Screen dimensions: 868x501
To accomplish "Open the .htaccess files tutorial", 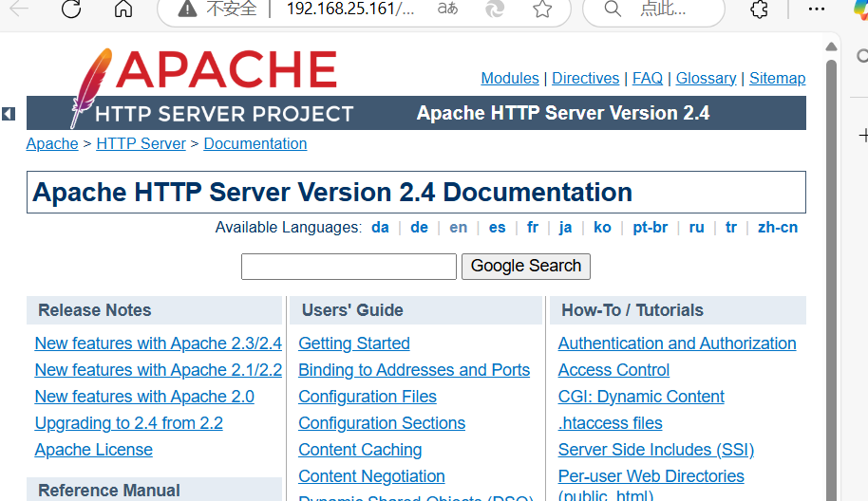I will click(610, 423).
